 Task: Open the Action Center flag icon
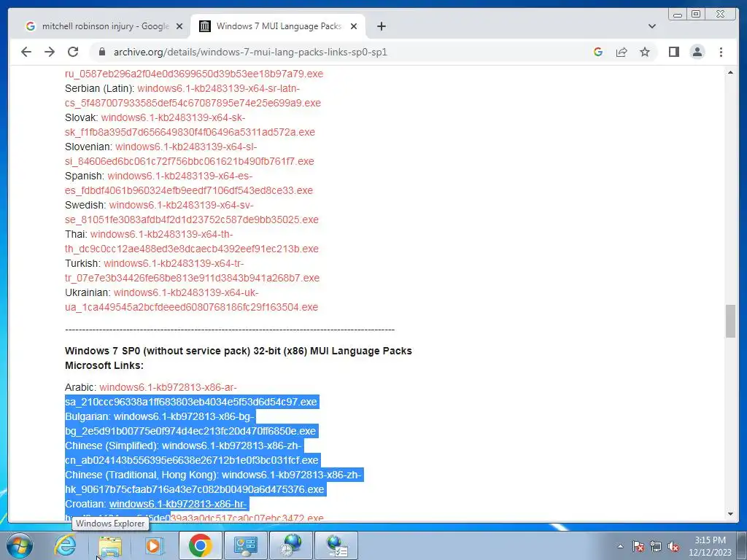point(638,546)
